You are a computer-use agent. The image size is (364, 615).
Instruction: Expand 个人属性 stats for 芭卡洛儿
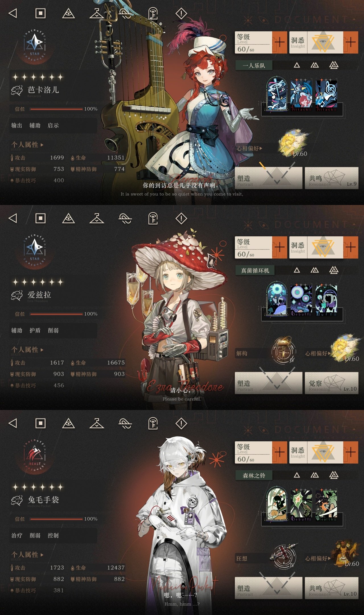[27, 145]
